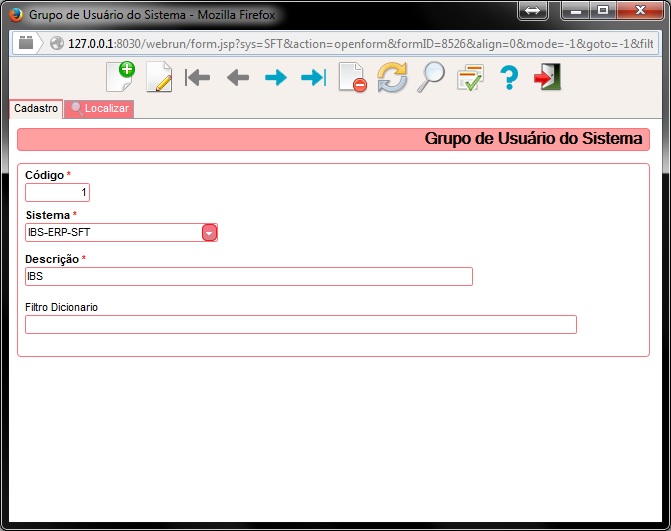Click the address bar URL
This screenshot has width=671, height=531.
point(361,44)
